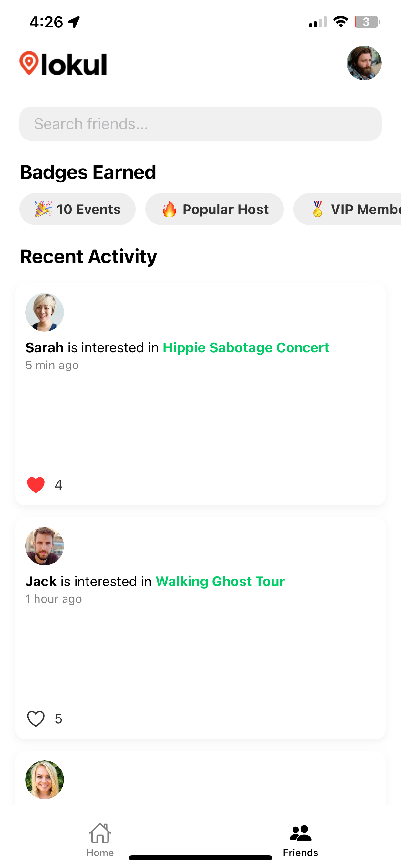Tap Jack's name in the activity
Screen dimensions: 401x868
click(41, 581)
